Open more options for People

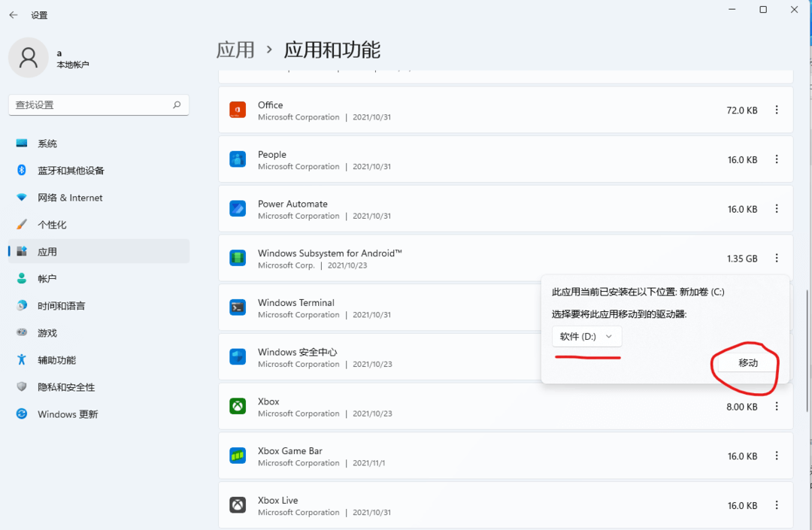[x=776, y=159]
